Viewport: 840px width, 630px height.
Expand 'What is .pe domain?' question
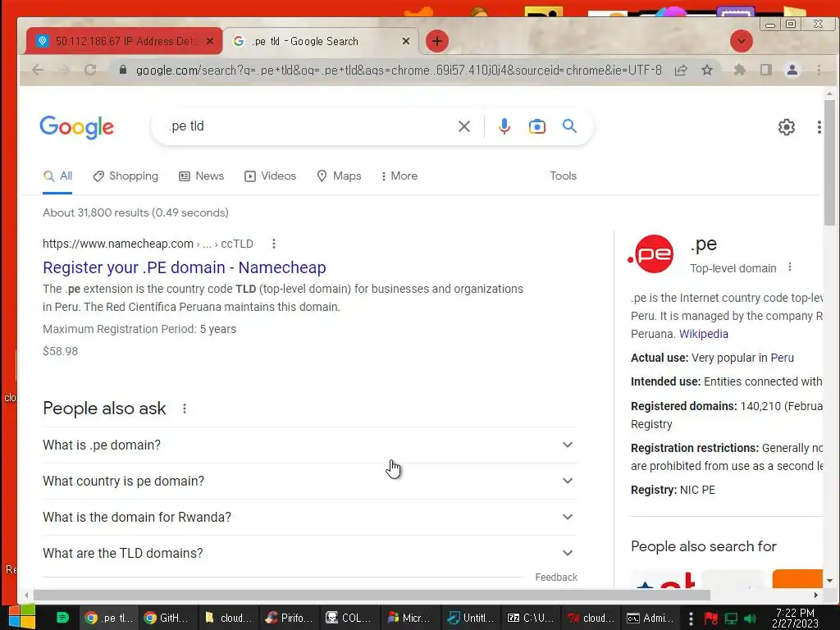point(309,445)
